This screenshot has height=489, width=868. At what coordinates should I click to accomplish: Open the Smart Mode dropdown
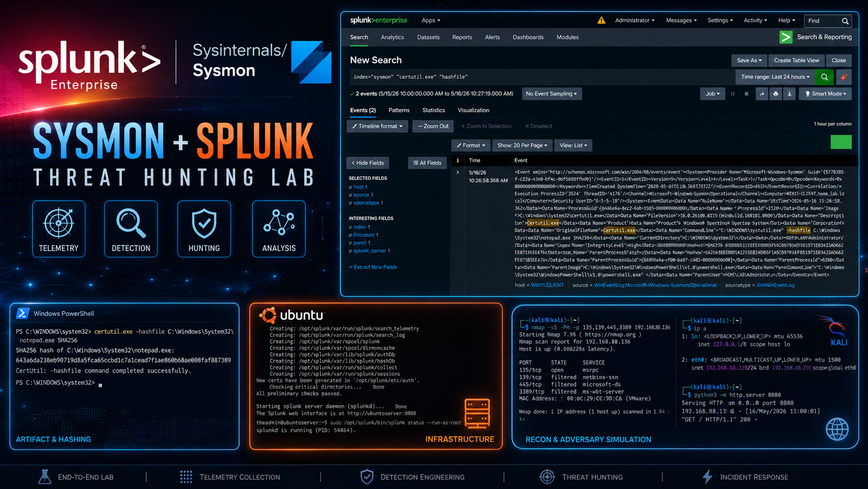coord(825,94)
